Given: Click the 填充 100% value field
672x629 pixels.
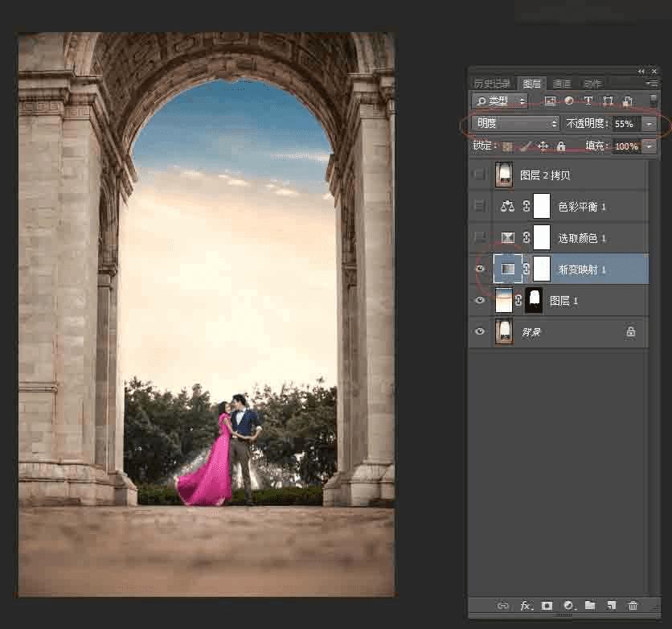Looking at the screenshot, I should pyautogui.click(x=625, y=146).
